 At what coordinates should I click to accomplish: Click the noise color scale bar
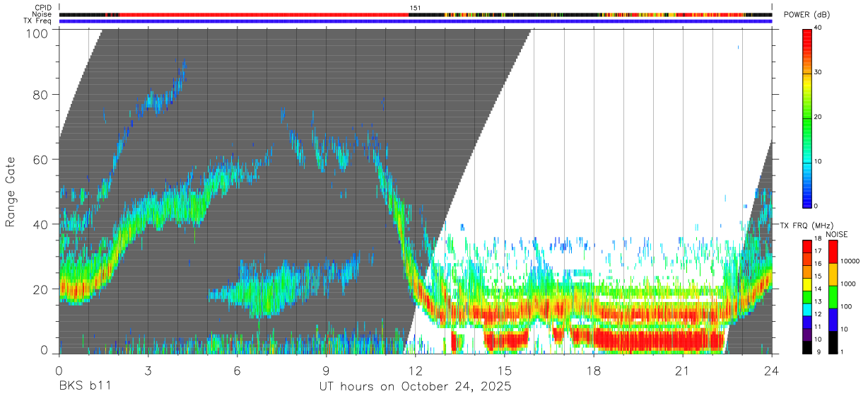click(x=833, y=297)
